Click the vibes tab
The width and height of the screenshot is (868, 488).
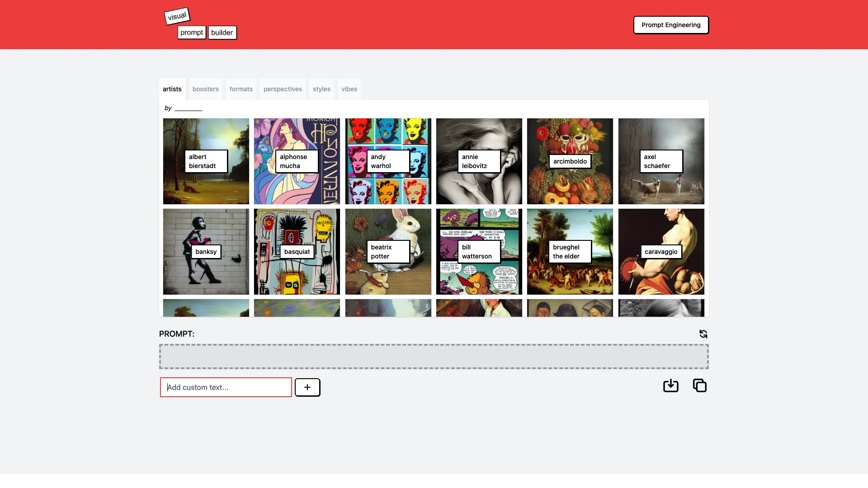[349, 88]
